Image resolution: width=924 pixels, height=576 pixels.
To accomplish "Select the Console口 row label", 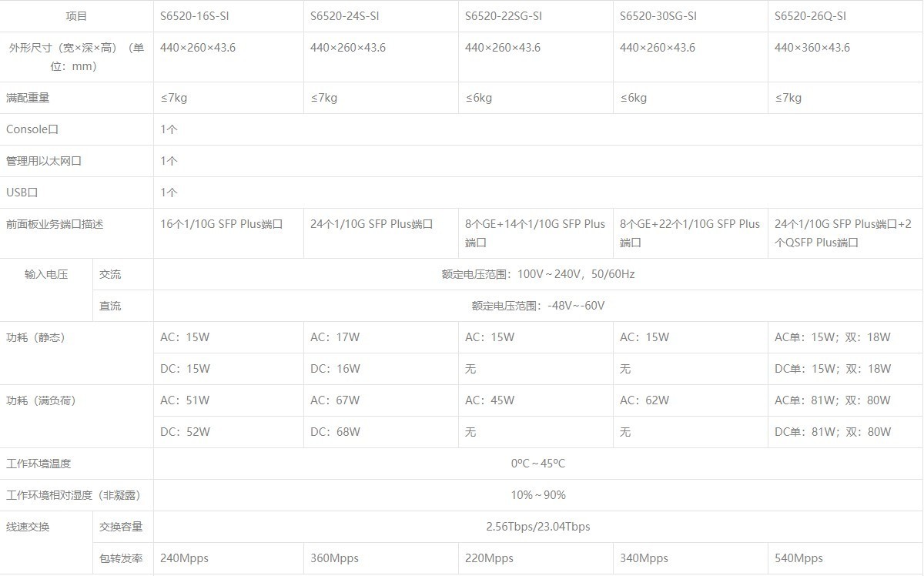I will coord(32,129).
